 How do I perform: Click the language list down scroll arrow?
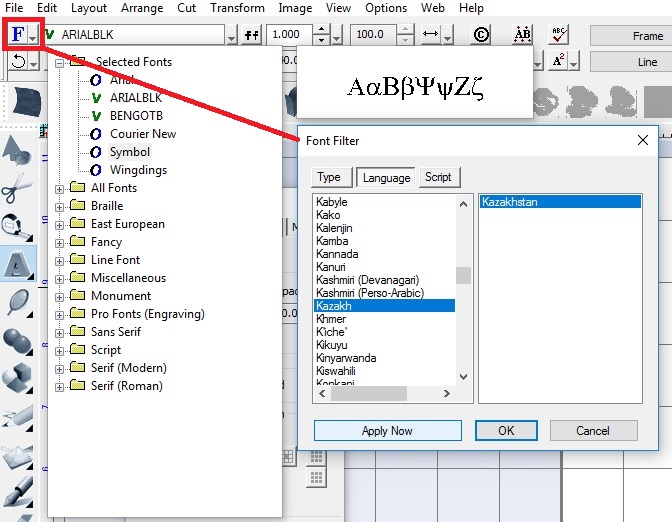coord(463,377)
